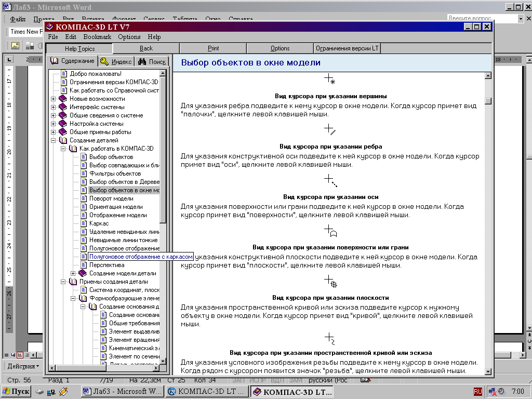Viewport: 532px width, 399px height.
Task: Select Невидимые линии тонкие topic
Action: 124,240
